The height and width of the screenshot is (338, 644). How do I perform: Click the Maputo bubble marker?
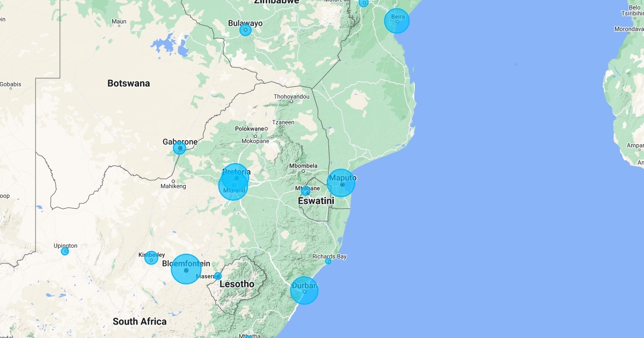(341, 183)
